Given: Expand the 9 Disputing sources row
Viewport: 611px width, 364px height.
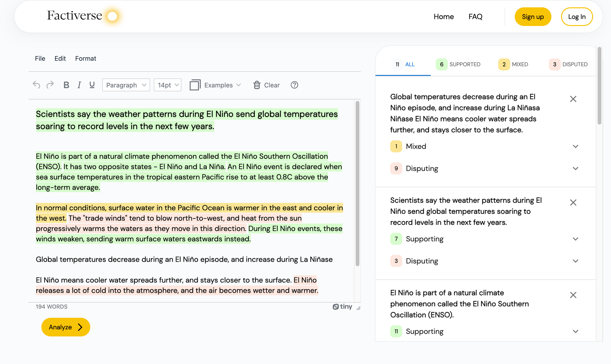Looking at the screenshot, I should pyautogui.click(x=575, y=169).
